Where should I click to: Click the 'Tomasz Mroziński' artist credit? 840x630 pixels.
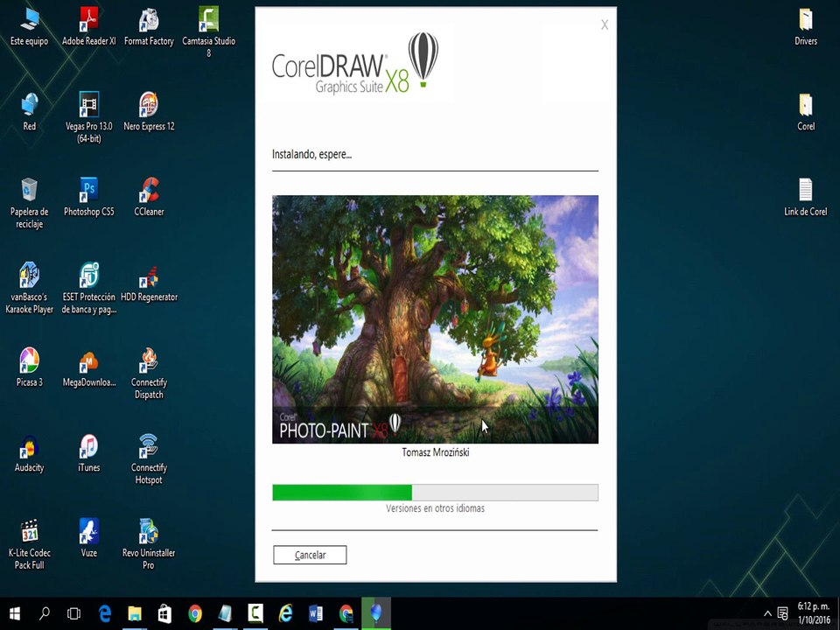pyautogui.click(x=436, y=452)
